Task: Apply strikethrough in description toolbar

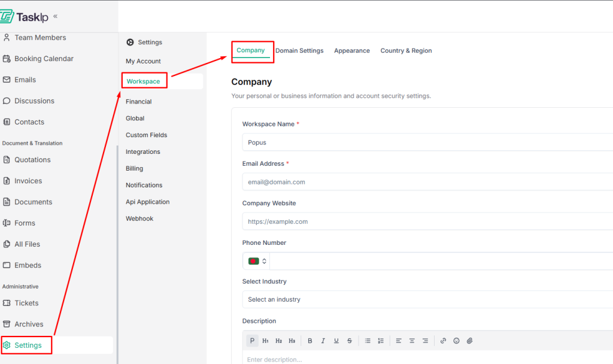Action: click(x=350, y=341)
